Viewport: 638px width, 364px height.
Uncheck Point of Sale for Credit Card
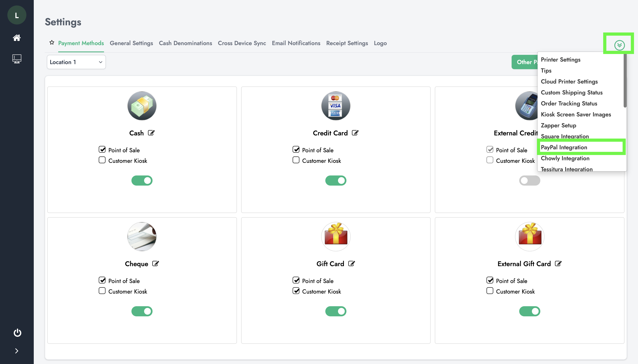click(296, 150)
